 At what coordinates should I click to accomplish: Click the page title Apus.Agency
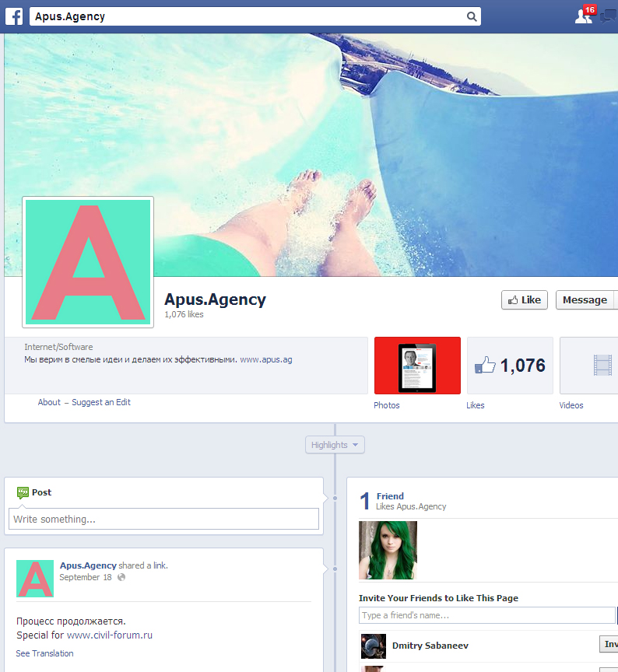(216, 299)
